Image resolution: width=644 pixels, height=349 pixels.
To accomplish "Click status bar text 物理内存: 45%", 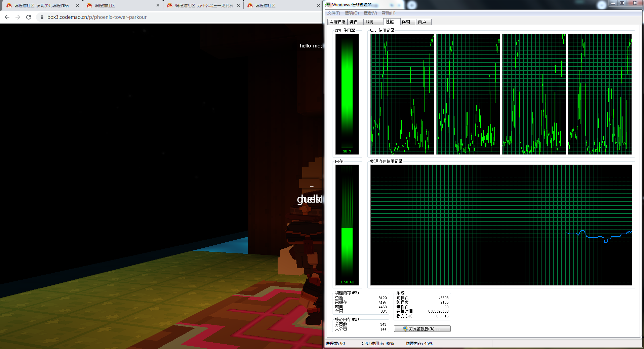I will (419, 344).
